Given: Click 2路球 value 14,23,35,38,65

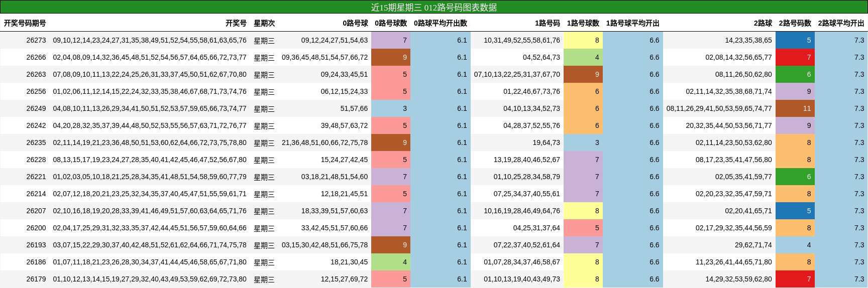Looking at the screenshot, I should [x=748, y=40].
